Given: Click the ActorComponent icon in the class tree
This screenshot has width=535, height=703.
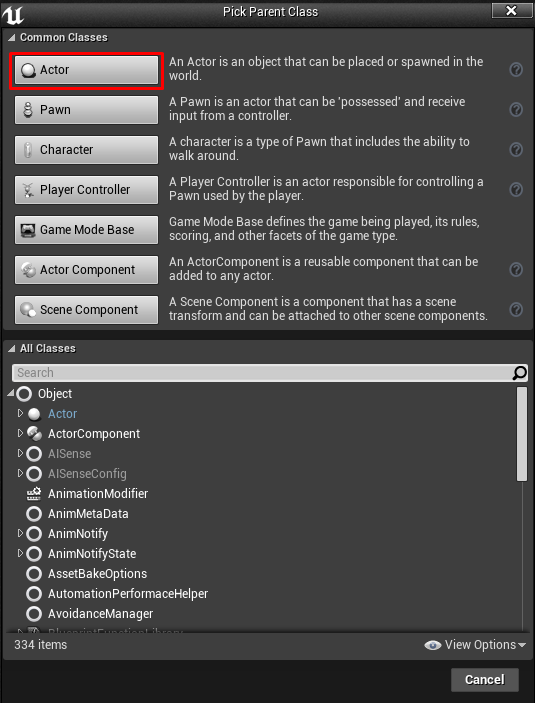Looking at the screenshot, I should coord(34,434).
